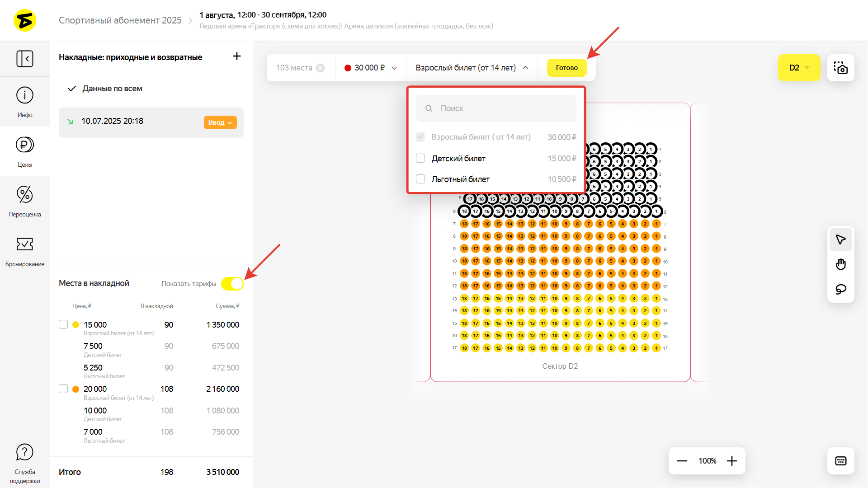Click the screenshot capture icon
The image size is (868, 488).
tap(840, 68)
